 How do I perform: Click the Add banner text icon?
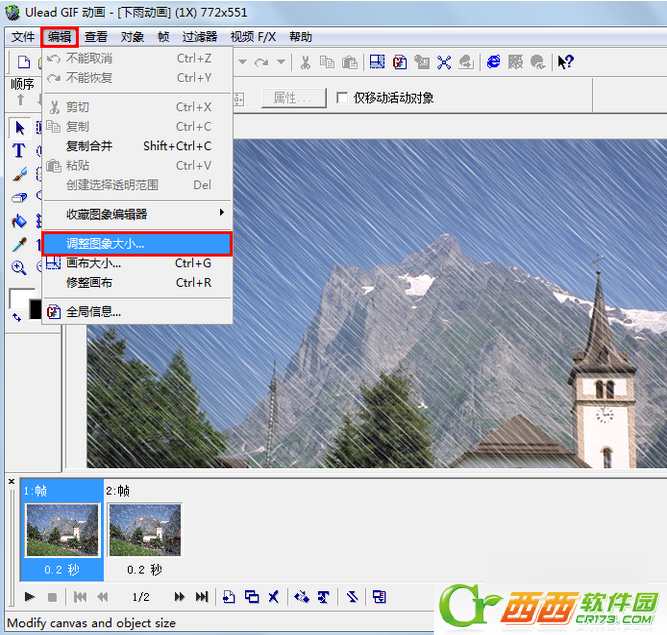tap(324, 597)
